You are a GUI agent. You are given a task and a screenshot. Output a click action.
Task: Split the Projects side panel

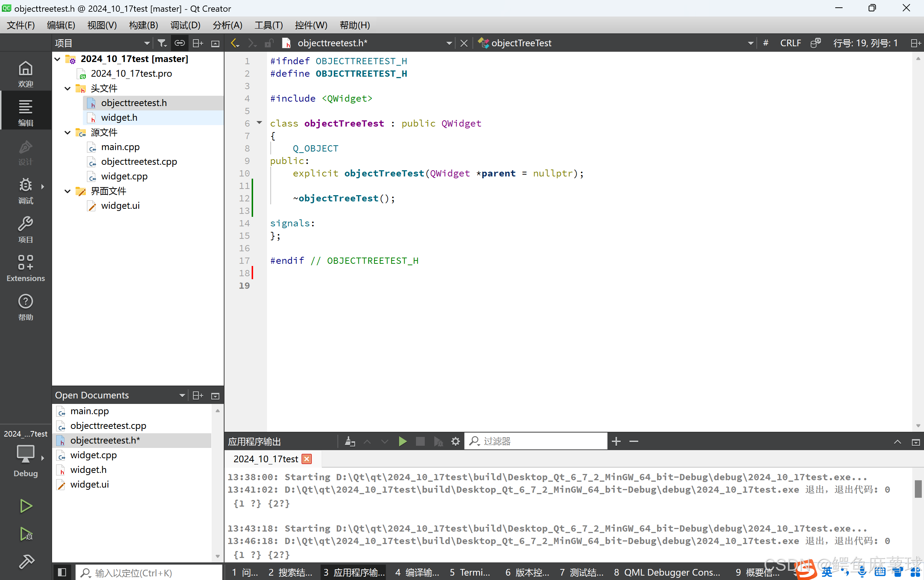(198, 43)
